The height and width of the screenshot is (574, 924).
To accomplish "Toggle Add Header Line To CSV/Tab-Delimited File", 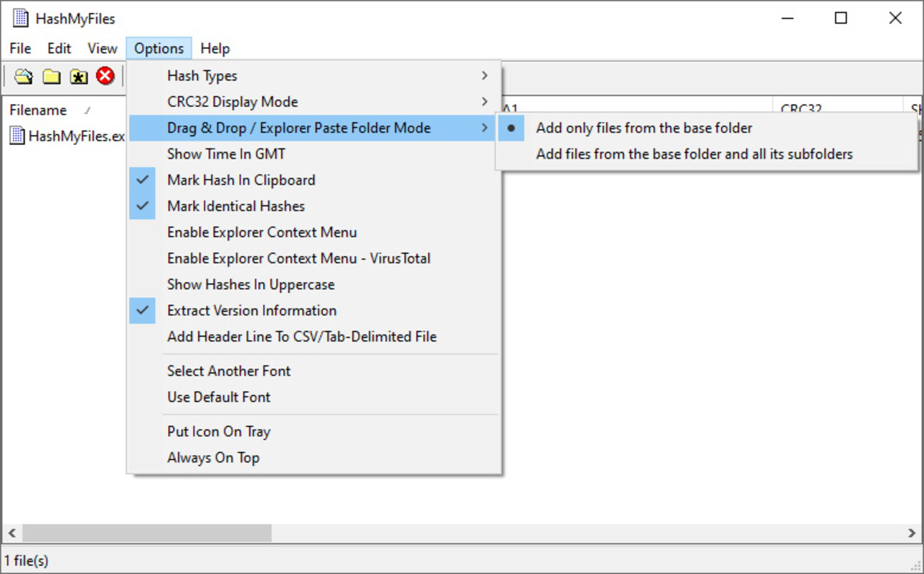I will pyautogui.click(x=312, y=337).
